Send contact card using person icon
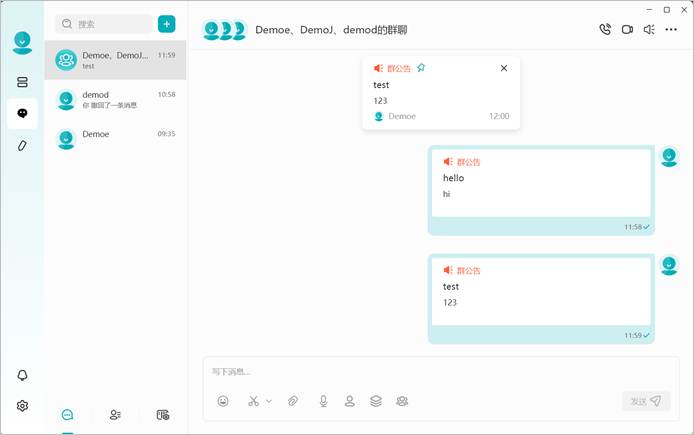Viewport: 694px width, 435px height. click(350, 401)
